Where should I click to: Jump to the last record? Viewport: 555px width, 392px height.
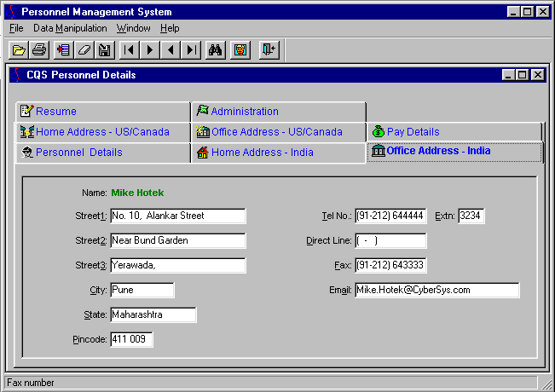(191, 50)
